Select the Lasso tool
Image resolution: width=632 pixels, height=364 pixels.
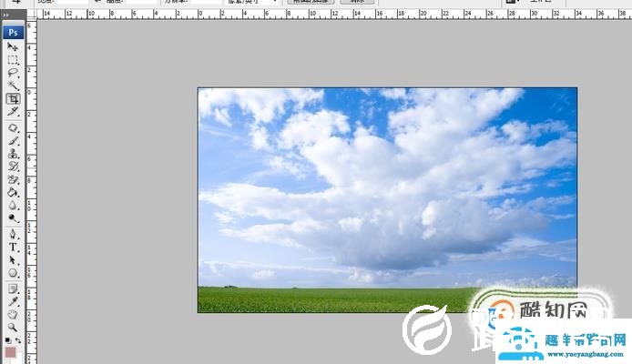tap(13, 73)
